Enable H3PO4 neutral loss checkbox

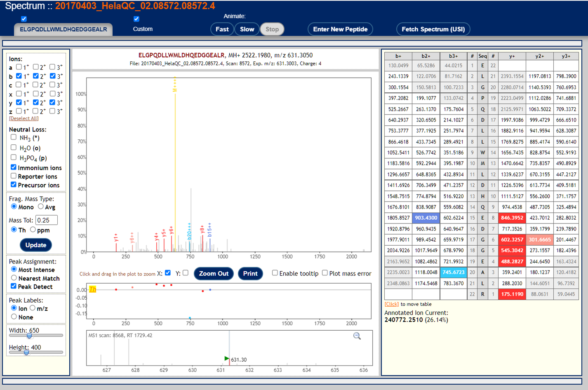[14, 157]
